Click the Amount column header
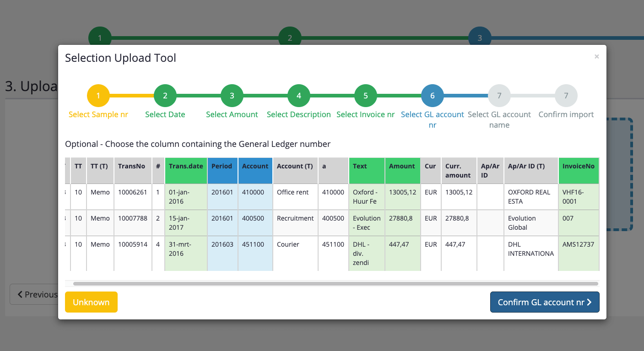 pos(402,167)
